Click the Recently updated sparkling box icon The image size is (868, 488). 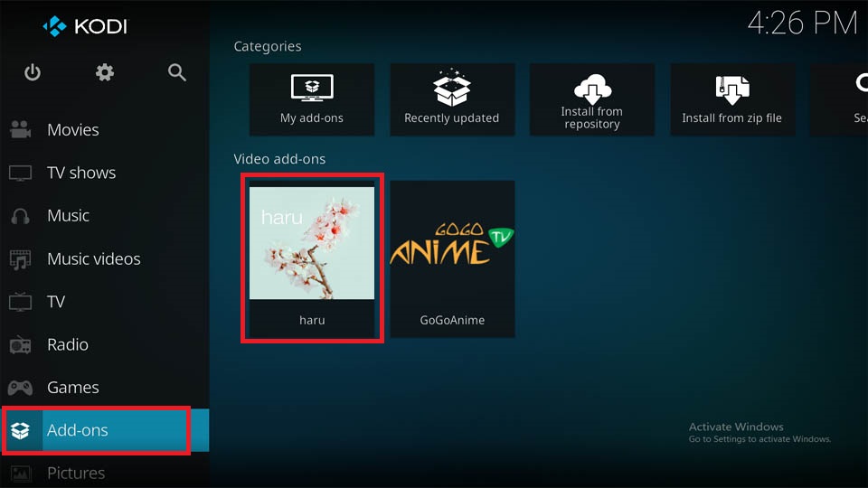coord(452,88)
